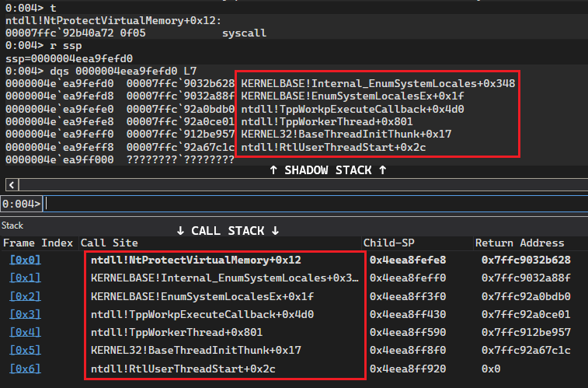Viewport: 588px width, 388px height.
Task: Click ssp=0000004eea9fefd0 output line
Action: click(x=69, y=58)
